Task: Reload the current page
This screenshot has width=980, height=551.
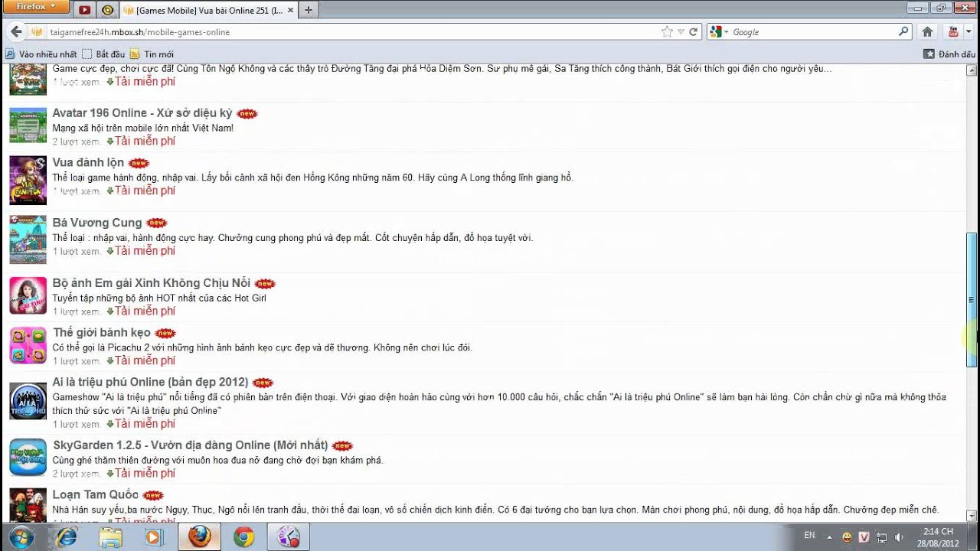Action: [x=693, y=32]
